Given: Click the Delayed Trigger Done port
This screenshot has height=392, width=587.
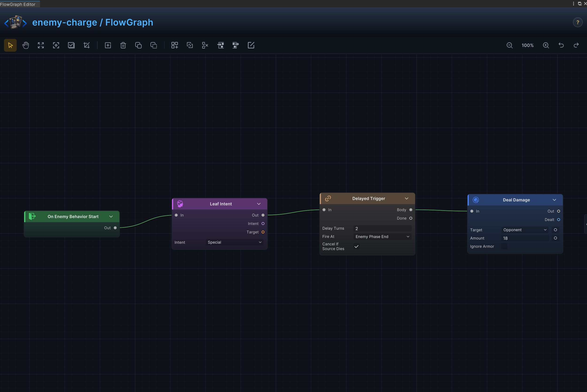Looking at the screenshot, I should tap(411, 218).
